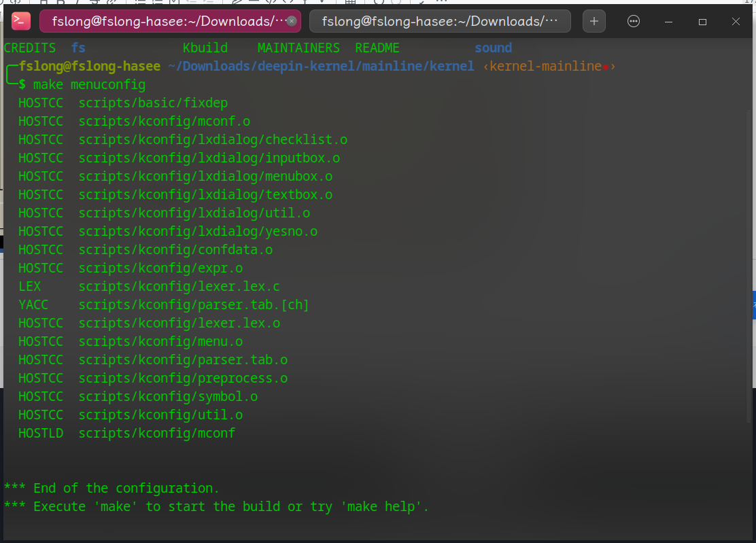This screenshot has width=756, height=543.
Task: Click the kernel-mainline git branch indicator
Action: [549, 67]
